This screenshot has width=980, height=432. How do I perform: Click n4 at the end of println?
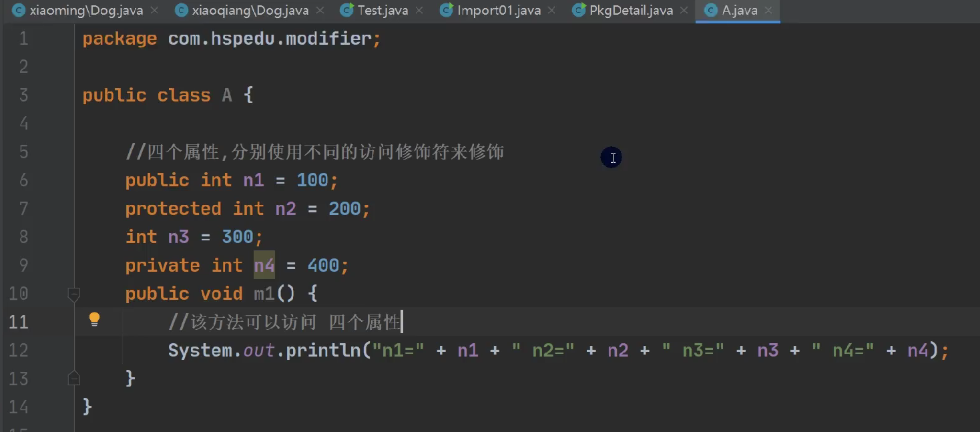coord(917,351)
